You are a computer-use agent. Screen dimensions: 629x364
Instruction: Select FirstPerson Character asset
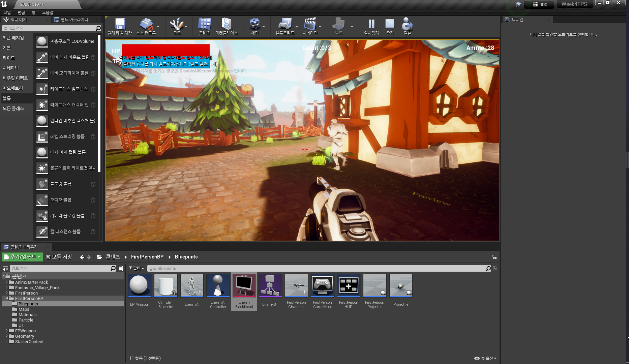[296, 291]
